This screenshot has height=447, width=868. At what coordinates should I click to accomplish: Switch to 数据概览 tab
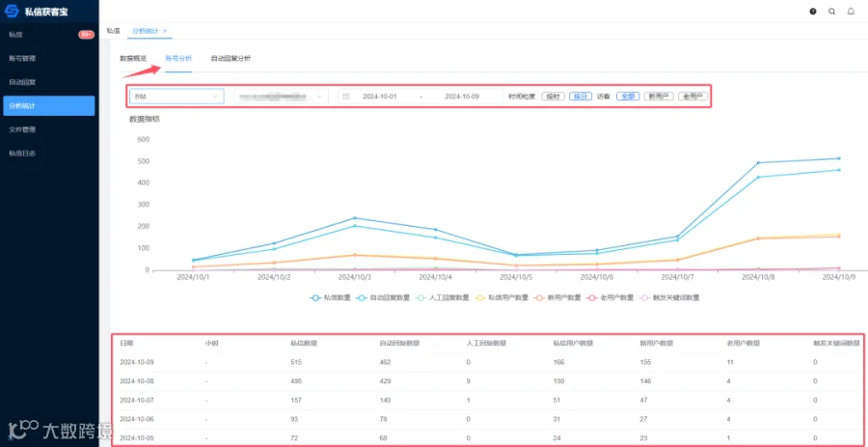tap(133, 58)
